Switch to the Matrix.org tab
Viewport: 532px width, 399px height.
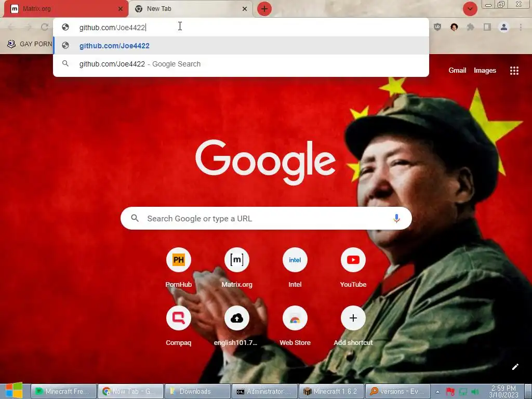[x=66, y=9]
